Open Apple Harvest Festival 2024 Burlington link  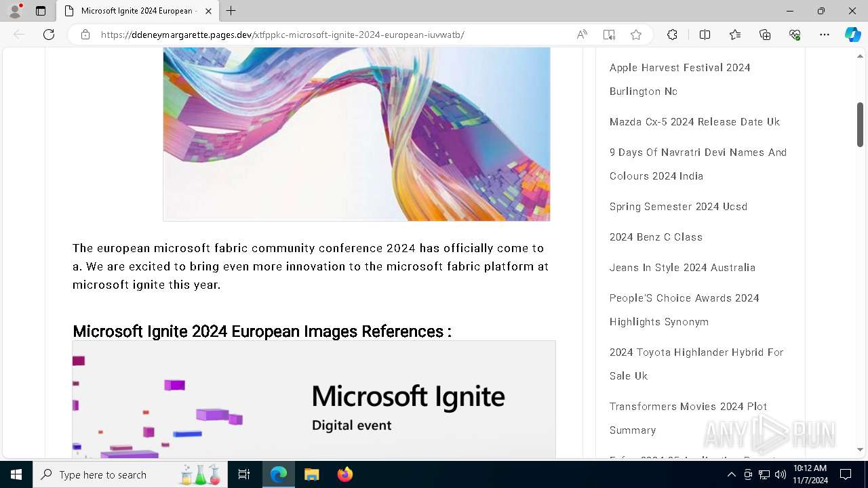click(x=680, y=79)
